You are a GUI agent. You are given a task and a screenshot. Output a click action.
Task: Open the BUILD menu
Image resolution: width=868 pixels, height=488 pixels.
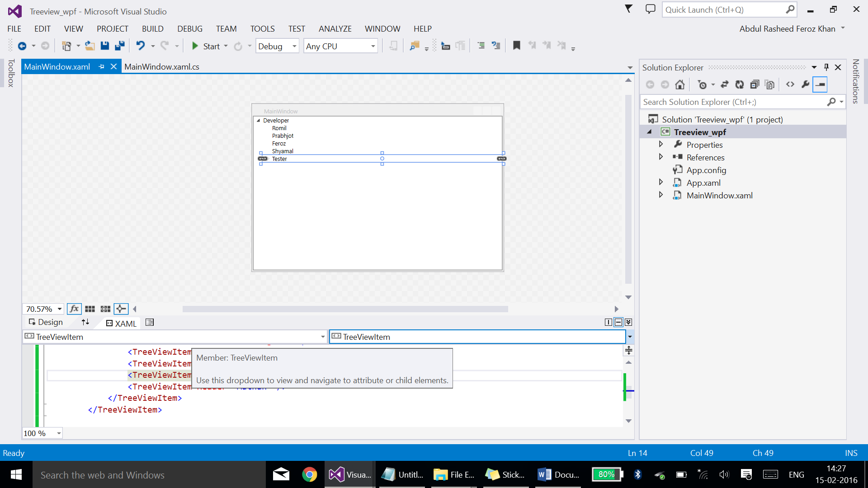152,28
